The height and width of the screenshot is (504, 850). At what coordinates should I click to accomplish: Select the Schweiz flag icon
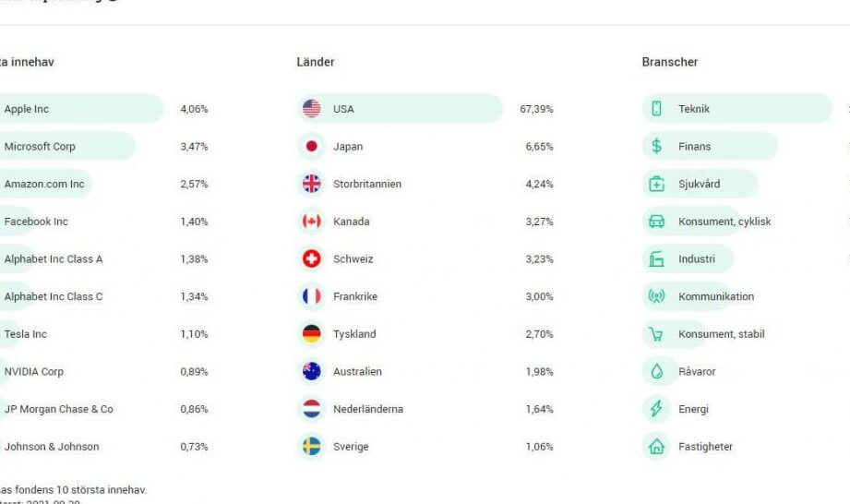click(312, 259)
